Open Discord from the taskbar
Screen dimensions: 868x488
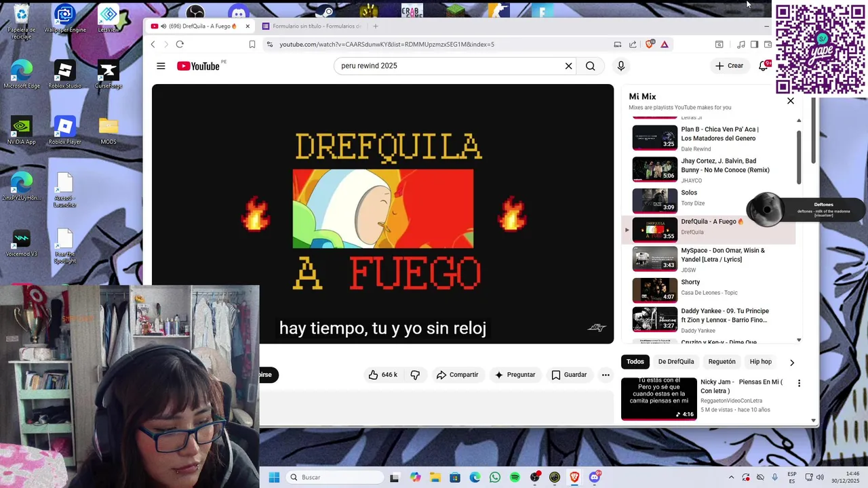coord(595,477)
